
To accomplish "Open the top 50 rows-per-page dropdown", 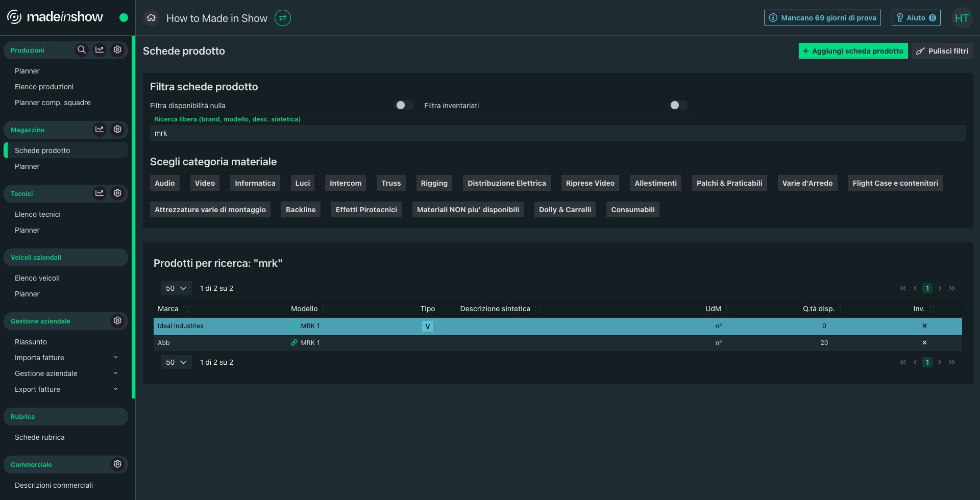I will pos(176,288).
